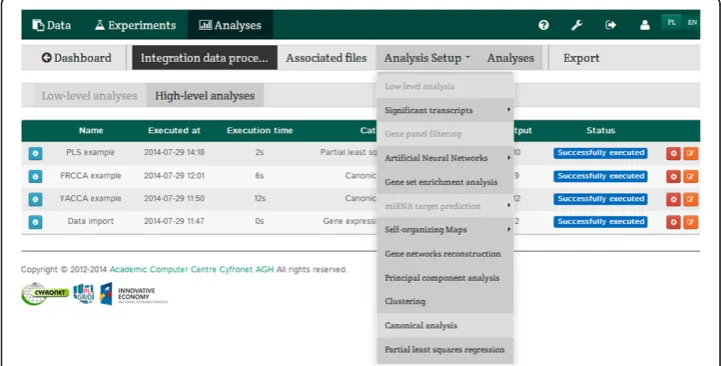
Task: Click YACCA example Successfully executed badge
Action: tap(601, 199)
